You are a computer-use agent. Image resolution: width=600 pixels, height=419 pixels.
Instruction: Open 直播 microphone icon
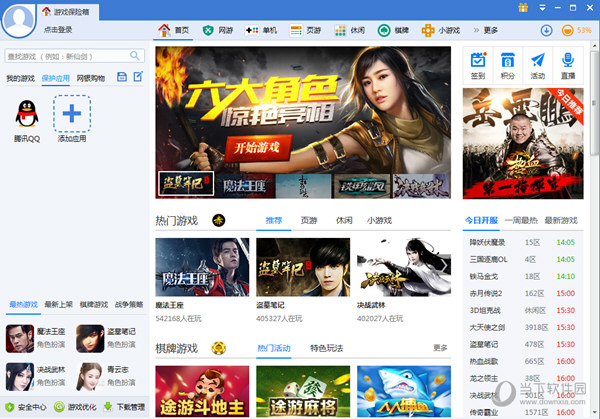(x=568, y=65)
